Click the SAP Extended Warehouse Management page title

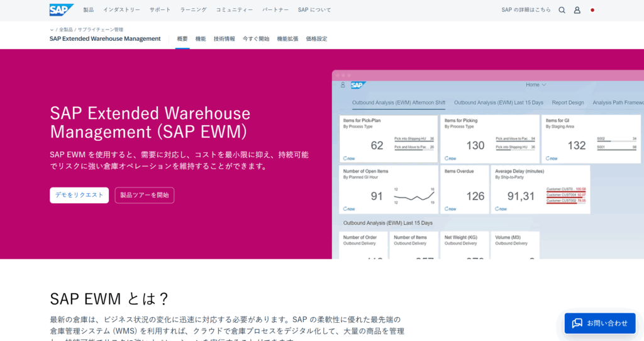point(105,38)
